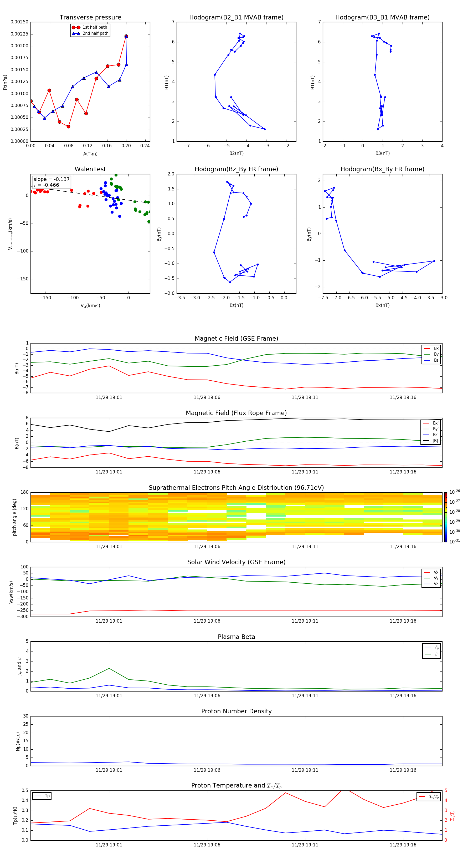This screenshot has width=473, height=868.
Task: Click the pitch angle distribution colorbar
Action: (445, 517)
